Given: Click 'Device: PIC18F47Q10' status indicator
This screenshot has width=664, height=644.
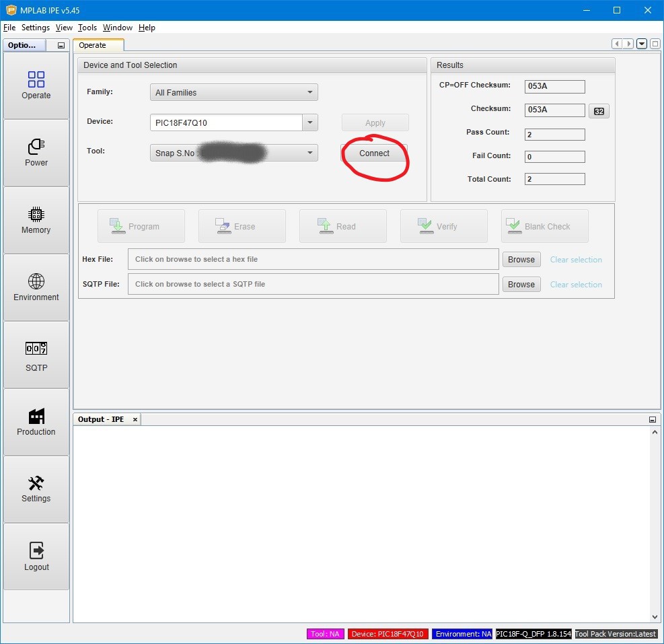Looking at the screenshot, I should (388, 634).
